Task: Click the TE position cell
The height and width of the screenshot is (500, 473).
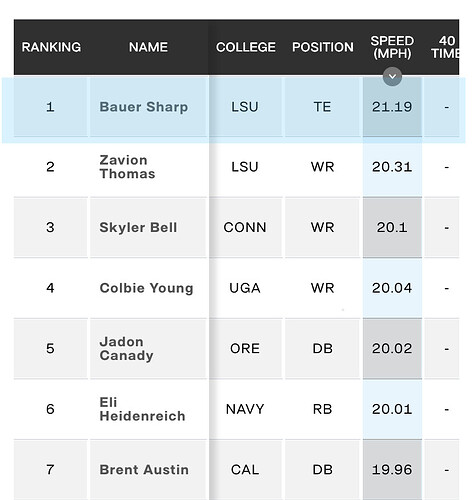Action: pos(322,107)
